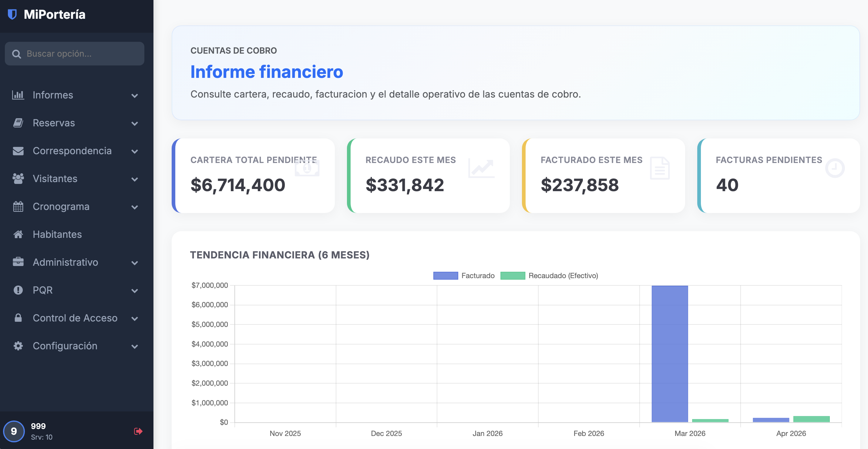This screenshot has width=868, height=449.
Task: Click the Correspondencia envelope icon
Action: click(18, 151)
